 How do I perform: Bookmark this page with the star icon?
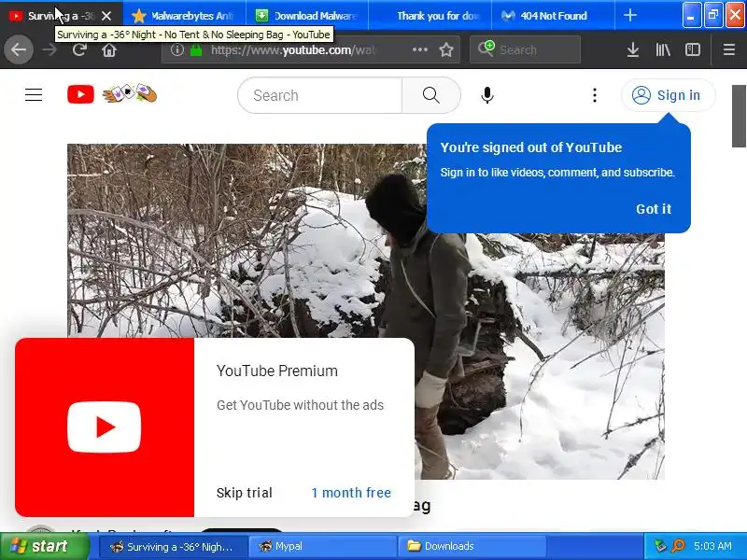tap(446, 49)
